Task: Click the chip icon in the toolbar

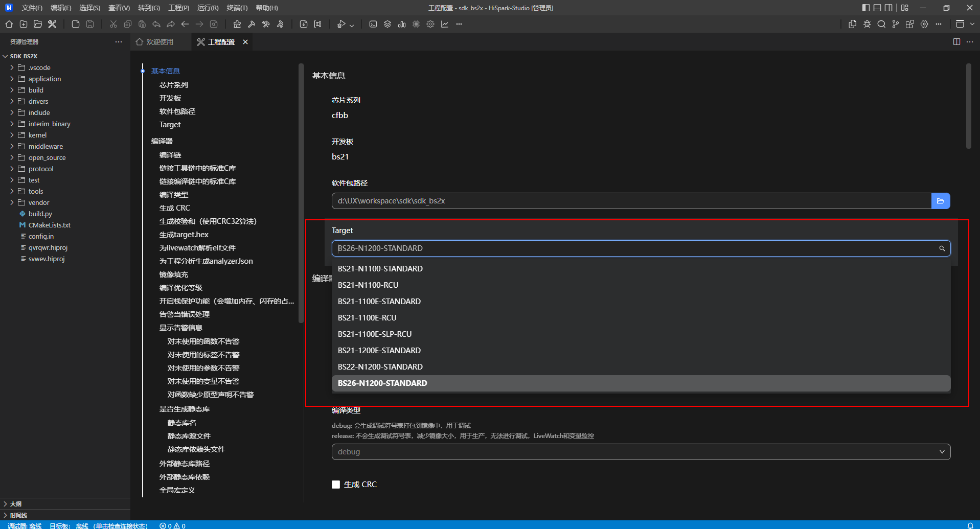Action: tap(416, 24)
